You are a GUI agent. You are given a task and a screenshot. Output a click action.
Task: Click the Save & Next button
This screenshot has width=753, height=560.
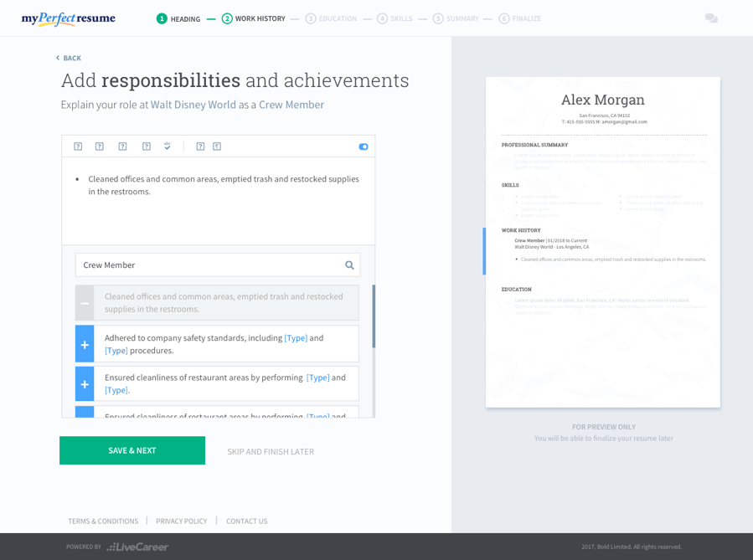(x=132, y=450)
